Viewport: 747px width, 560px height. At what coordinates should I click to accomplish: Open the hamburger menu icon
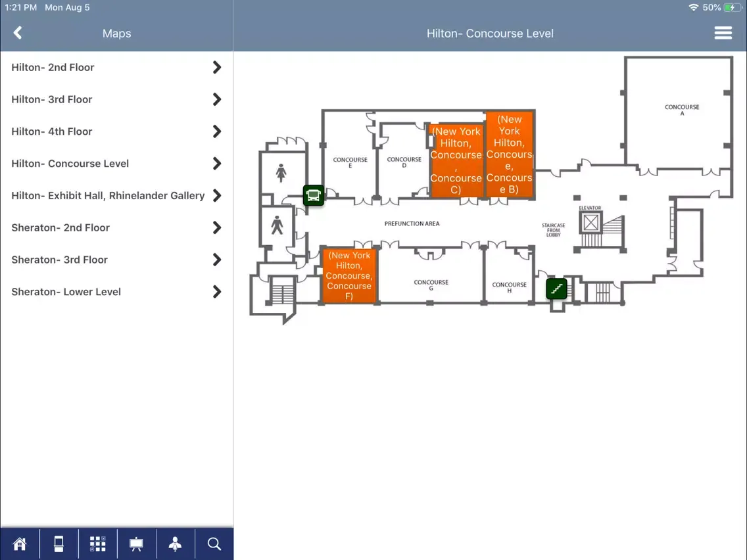click(723, 33)
